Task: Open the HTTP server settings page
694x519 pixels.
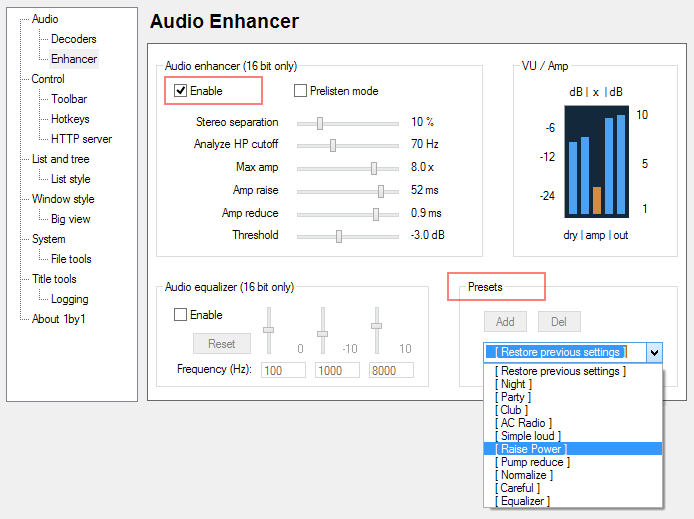Action: (x=81, y=139)
